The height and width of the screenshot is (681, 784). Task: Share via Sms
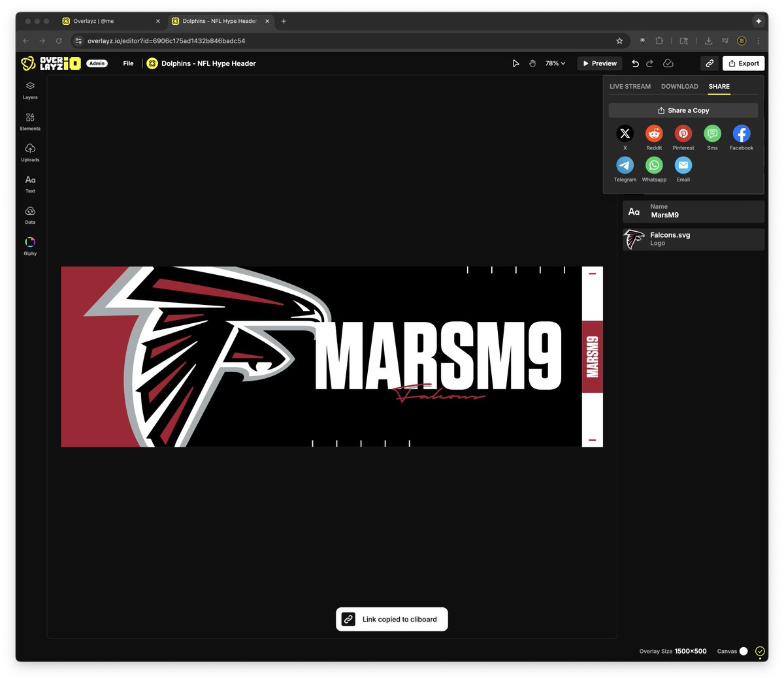712,137
